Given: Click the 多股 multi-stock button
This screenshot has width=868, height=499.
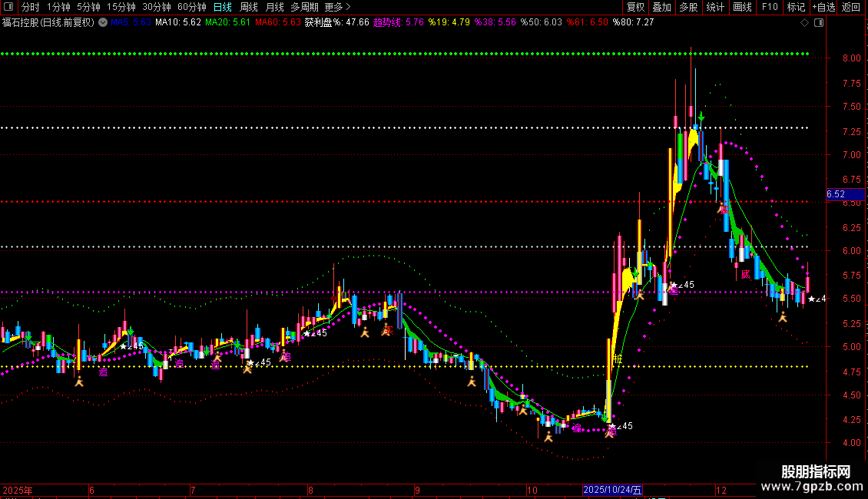Looking at the screenshot, I should click(x=688, y=7).
